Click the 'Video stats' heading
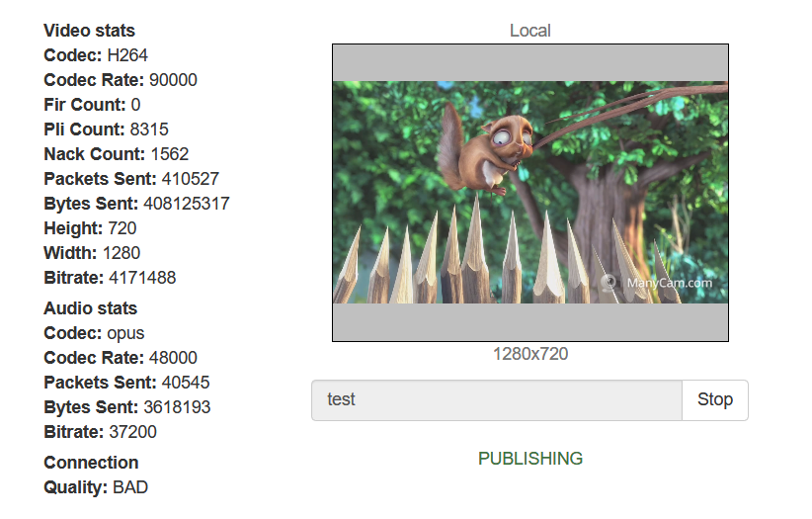Viewport: 812px width, 519px height. [x=89, y=31]
